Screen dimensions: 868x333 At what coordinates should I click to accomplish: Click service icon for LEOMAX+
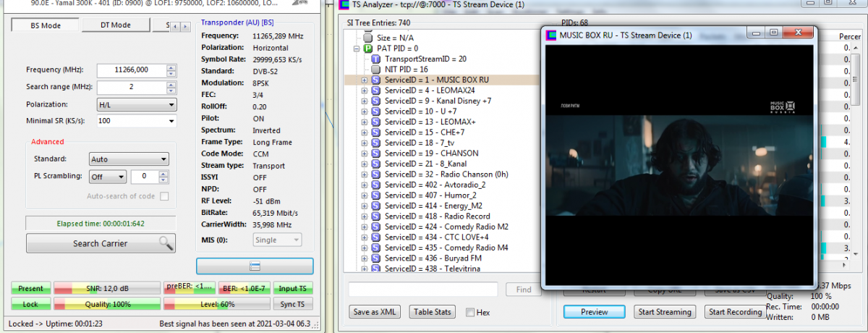(375, 122)
